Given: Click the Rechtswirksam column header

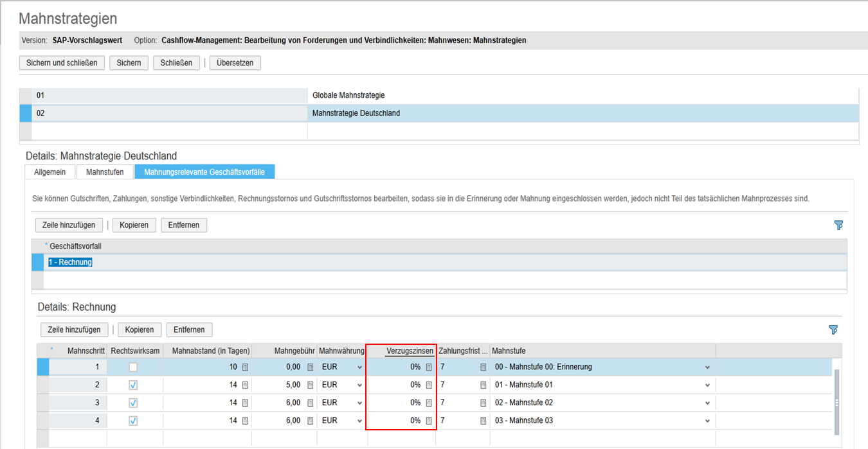Looking at the screenshot, I should click(135, 351).
